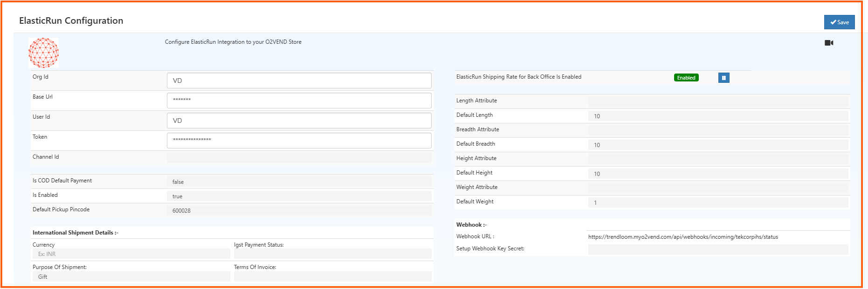Click the Org Id input field
868x289 pixels.
tap(299, 81)
